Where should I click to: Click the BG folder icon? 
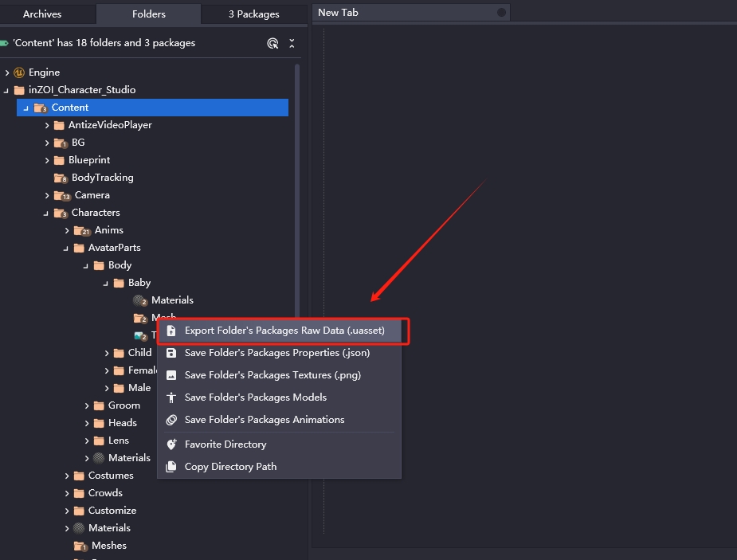[x=61, y=143]
